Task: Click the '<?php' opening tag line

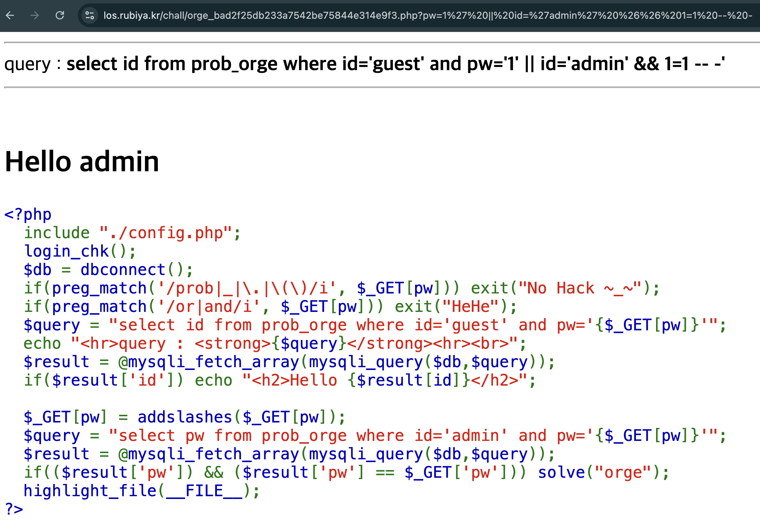Action: click(x=28, y=214)
